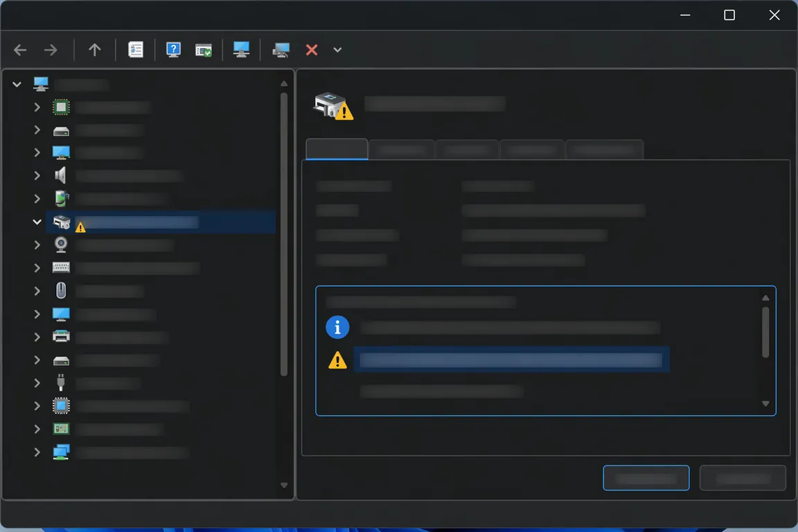
Task: Select the blue processor chip tree icon
Action: (x=61, y=406)
